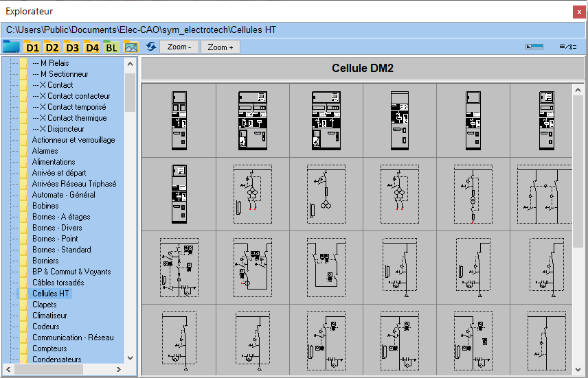Open the D1 folder shortcut
Screen dimensions: 588x378
click(32, 47)
